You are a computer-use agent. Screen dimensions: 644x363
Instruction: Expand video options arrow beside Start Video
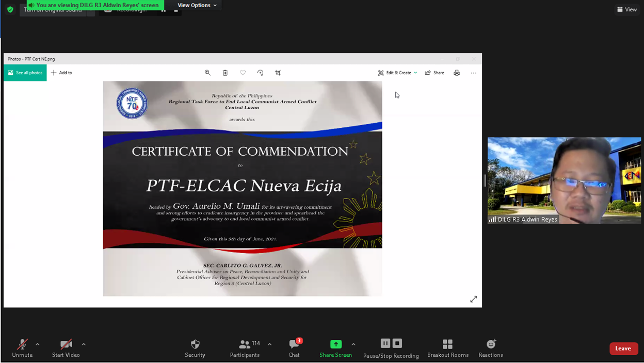(84, 344)
